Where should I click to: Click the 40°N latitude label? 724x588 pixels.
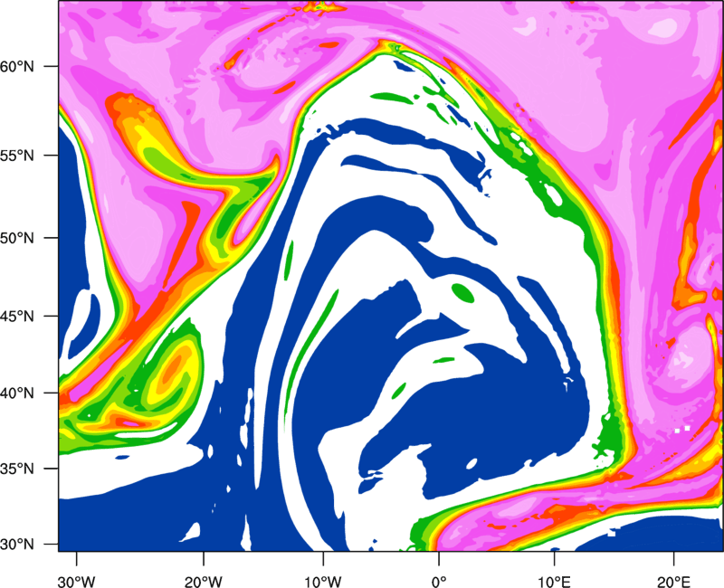[x=17, y=394]
